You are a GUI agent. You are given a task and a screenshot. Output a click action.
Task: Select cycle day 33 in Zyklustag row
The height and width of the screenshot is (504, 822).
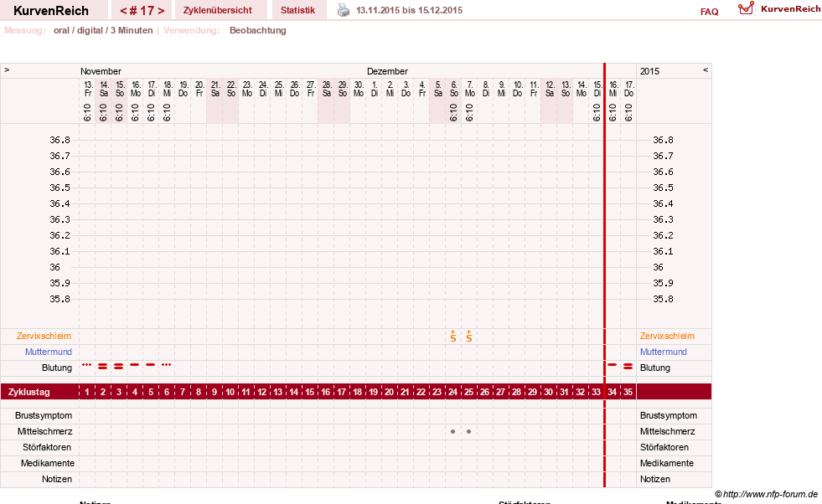(596, 392)
